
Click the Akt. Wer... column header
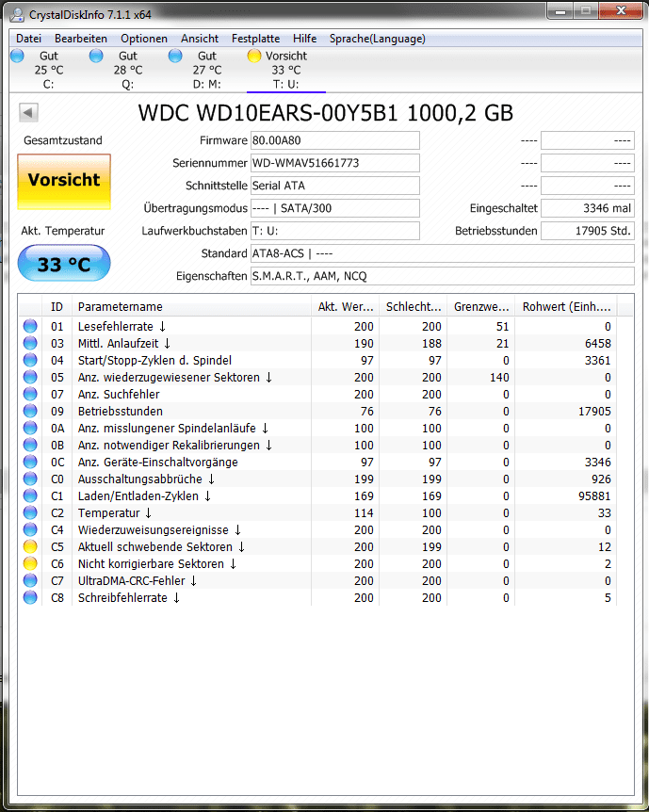345,306
